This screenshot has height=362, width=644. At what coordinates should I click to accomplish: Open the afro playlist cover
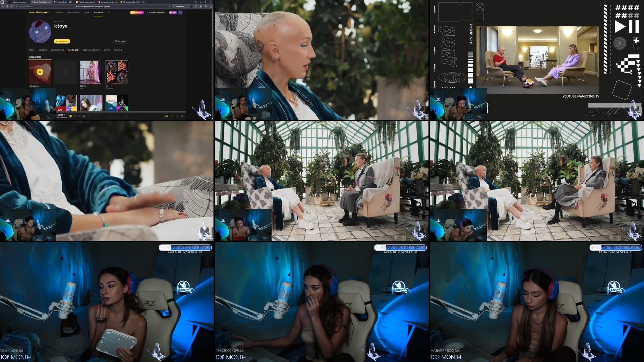tap(117, 72)
